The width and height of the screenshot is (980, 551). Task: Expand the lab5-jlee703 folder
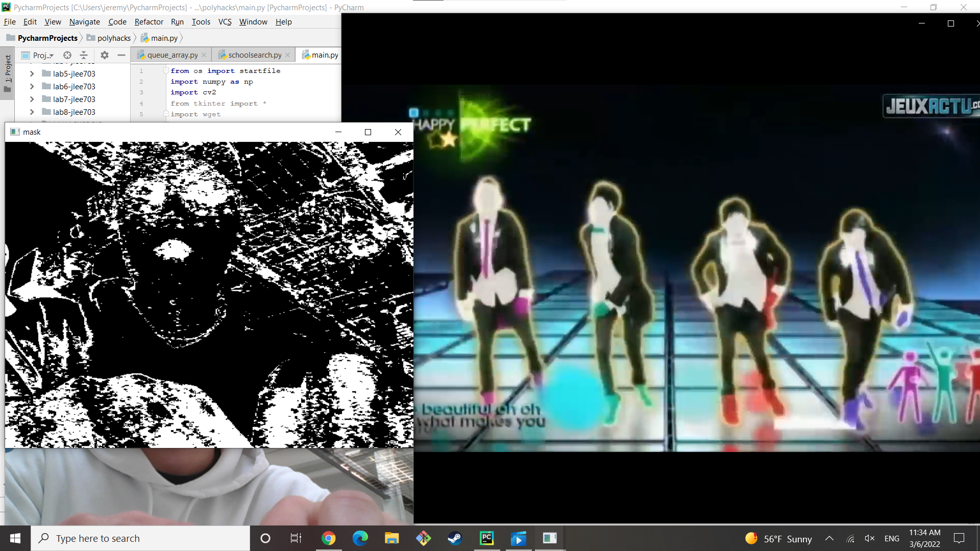(32, 73)
